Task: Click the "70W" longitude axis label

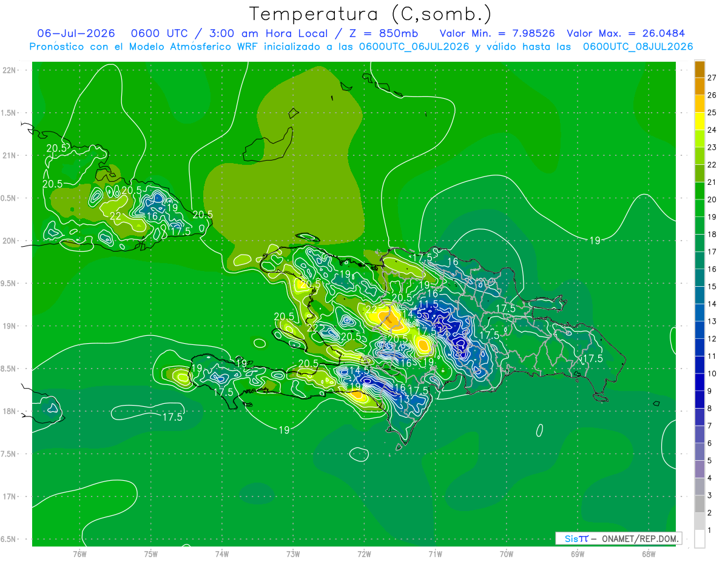Action: click(507, 554)
